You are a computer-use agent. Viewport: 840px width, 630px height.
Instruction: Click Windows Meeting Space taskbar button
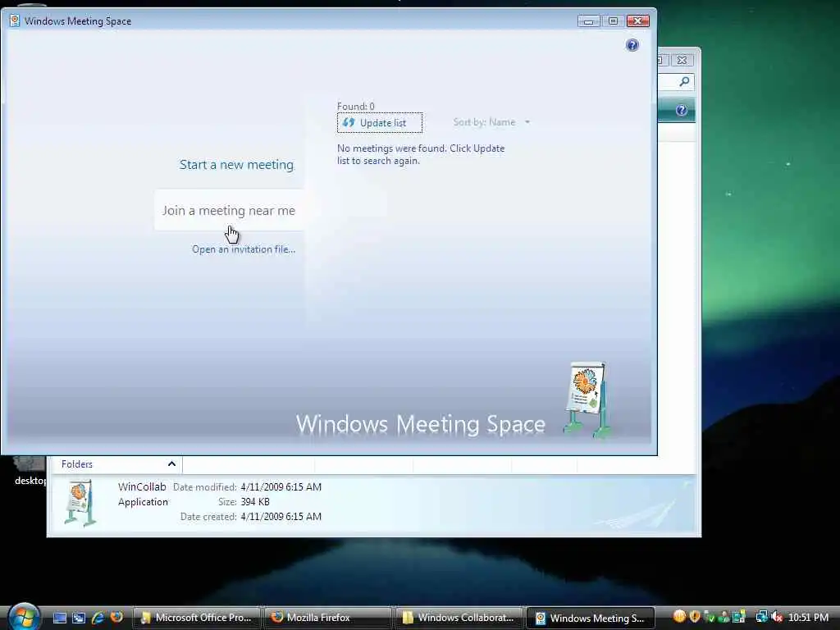591,618
